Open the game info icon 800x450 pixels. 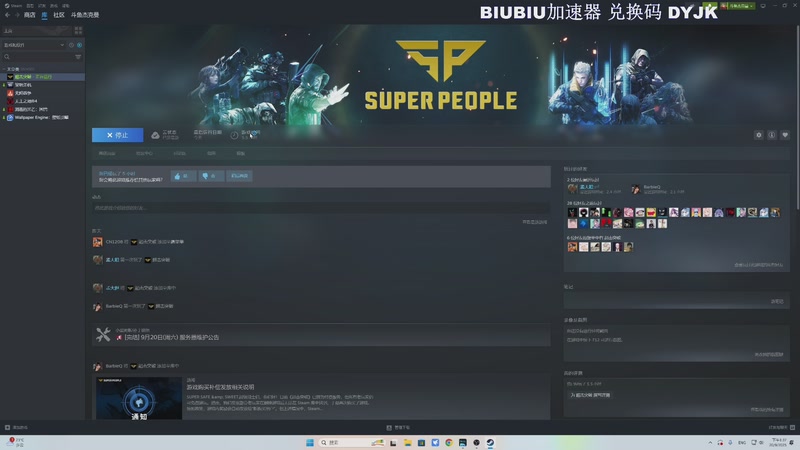772,135
